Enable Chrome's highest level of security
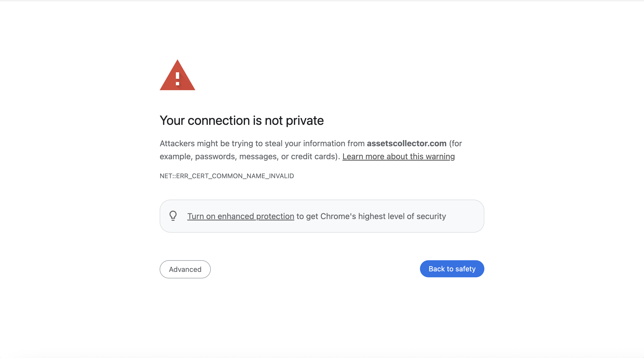Screen dimensions: 644x358 click(x=241, y=216)
